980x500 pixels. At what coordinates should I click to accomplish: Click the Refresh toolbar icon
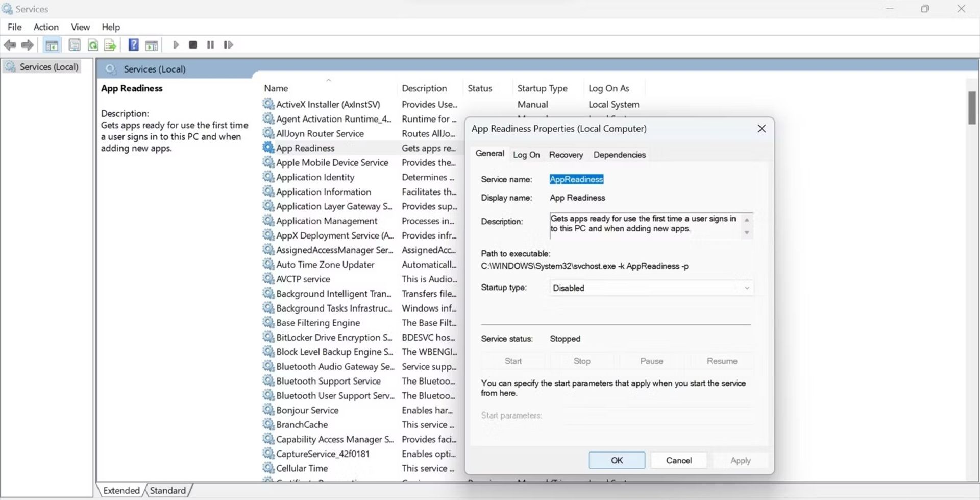(93, 45)
